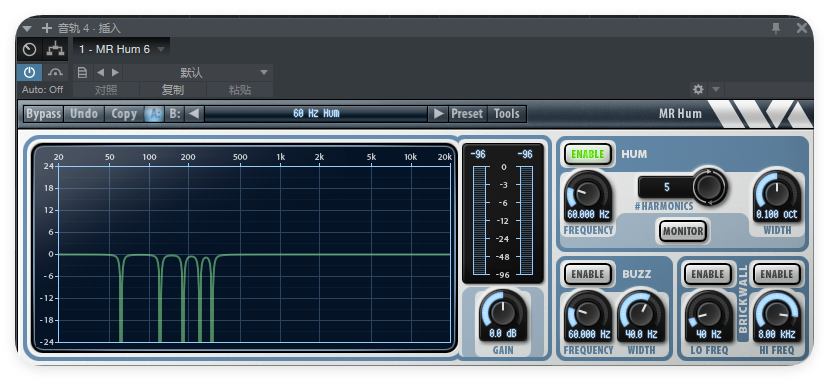This screenshot has width=829, height=381.
Task: Load previous preset with left arrow
Action: point(194,114)
